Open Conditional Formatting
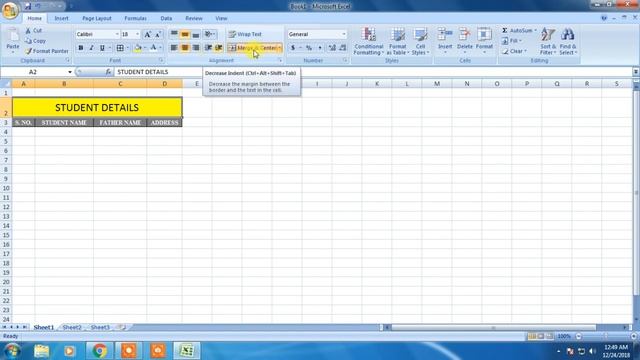640x360 pixels. point(368,41)
